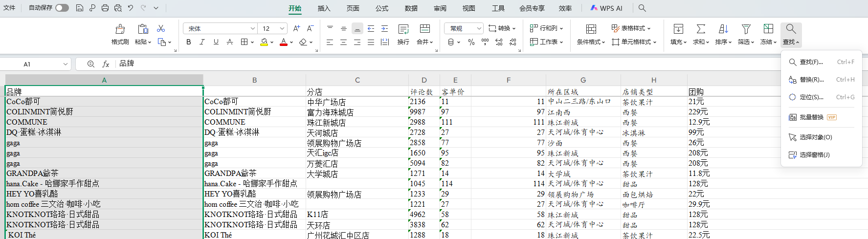This screenshot has height=239, width=868.
Task: Toggle middle vertical alignment
Action: (x=344, y=28)
